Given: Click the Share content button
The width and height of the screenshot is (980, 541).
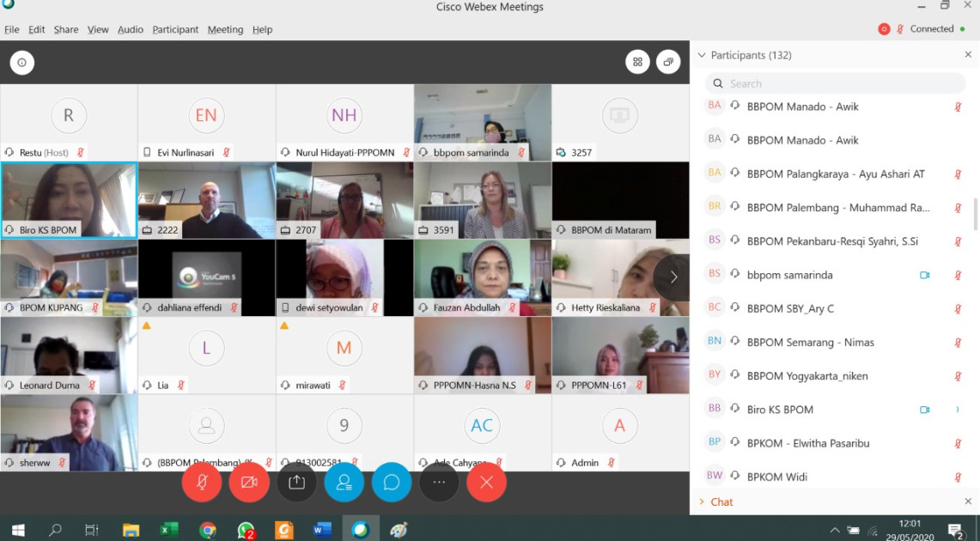Looking at the screenshot, I should click(296, 483).
